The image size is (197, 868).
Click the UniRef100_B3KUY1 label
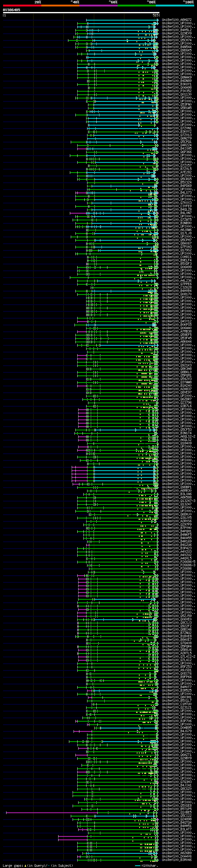pos(177,84)
